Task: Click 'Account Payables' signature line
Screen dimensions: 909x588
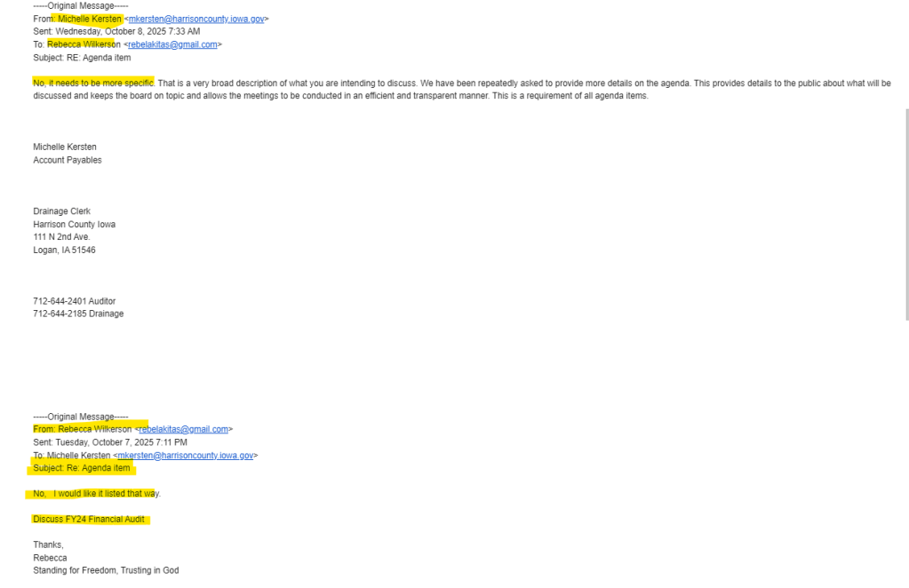Action: 68,161
